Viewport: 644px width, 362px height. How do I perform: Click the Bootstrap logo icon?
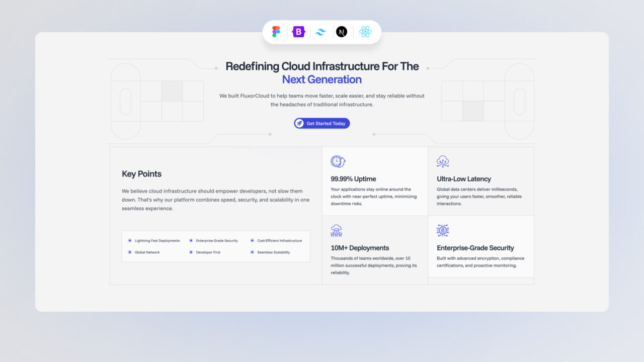point(299,32)
